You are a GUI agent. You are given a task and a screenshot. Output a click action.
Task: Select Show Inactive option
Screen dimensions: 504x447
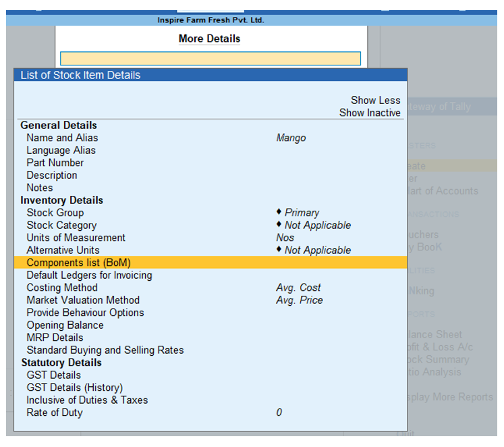point(370,113)
